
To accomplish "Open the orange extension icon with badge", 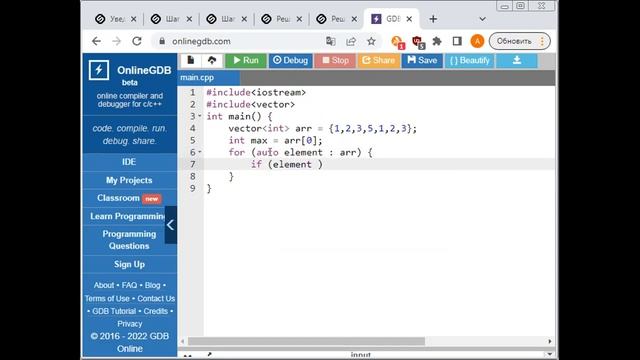I will pyautogui.click(x=397, y=42).
